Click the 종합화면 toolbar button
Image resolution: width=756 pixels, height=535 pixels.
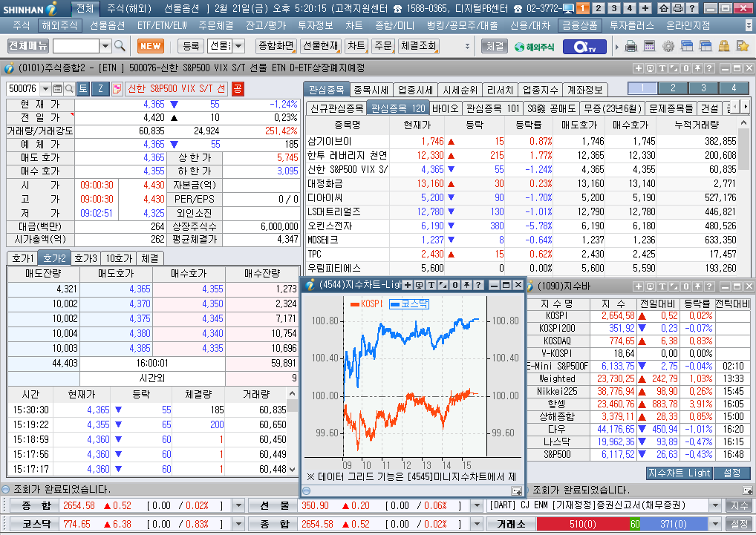(x=276, y=46)
